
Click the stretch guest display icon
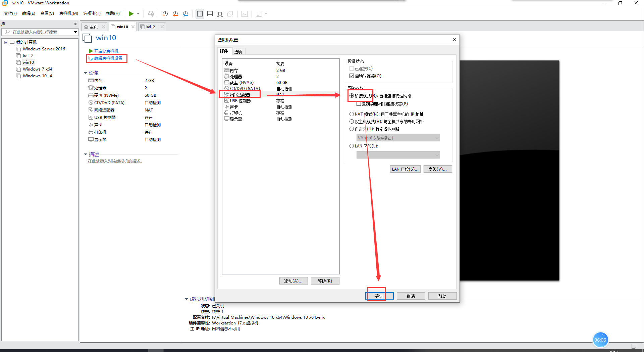pos(259,14)
